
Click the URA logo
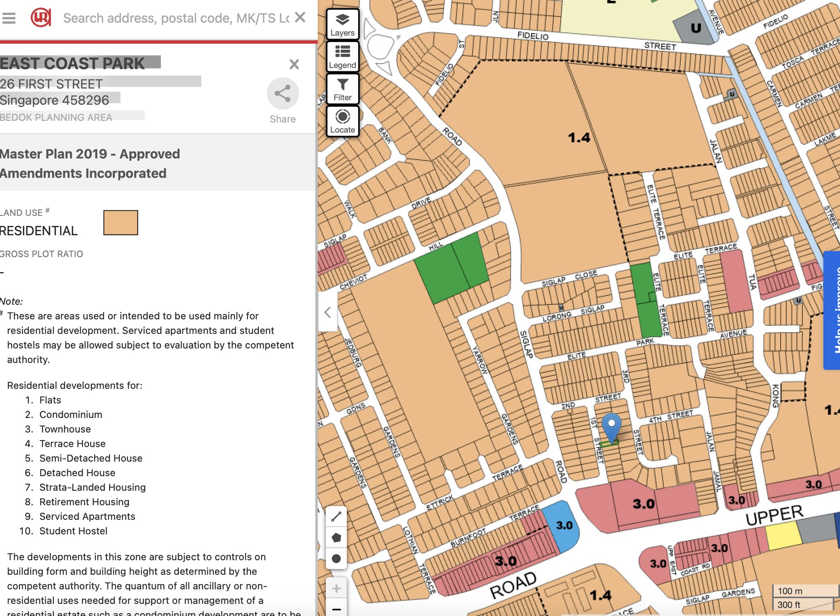coord(41,18)
